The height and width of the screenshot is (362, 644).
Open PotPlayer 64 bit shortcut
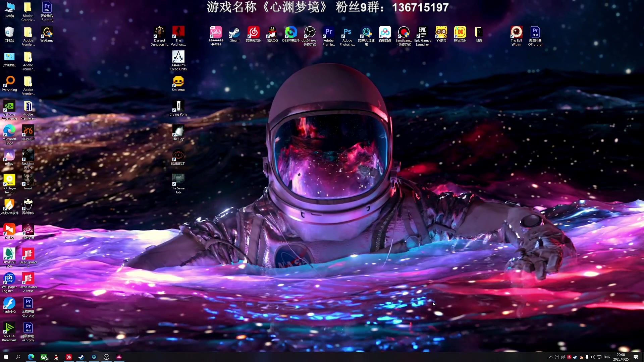pyautogui.click(x=9, y=184)
